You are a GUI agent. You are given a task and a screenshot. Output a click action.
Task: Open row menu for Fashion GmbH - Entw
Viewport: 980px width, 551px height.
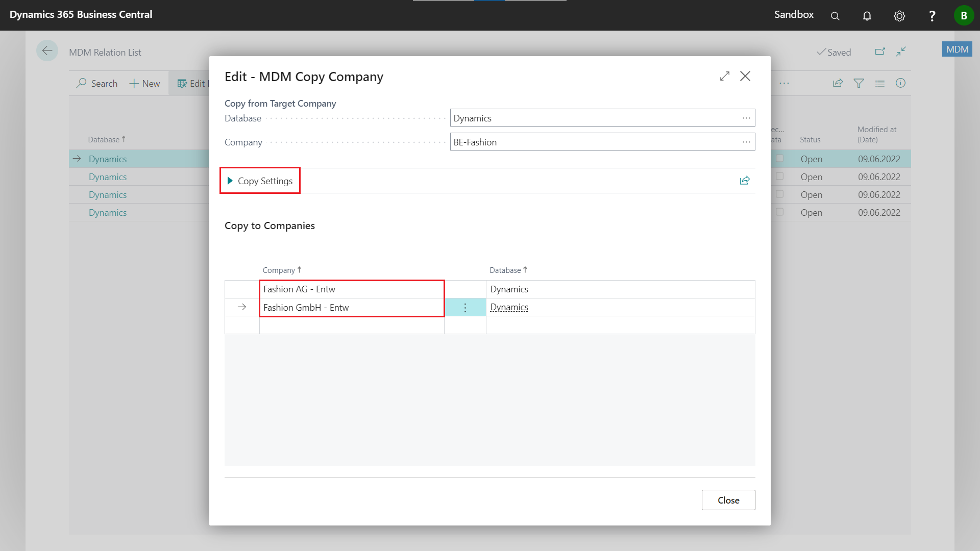pos(465,307)
